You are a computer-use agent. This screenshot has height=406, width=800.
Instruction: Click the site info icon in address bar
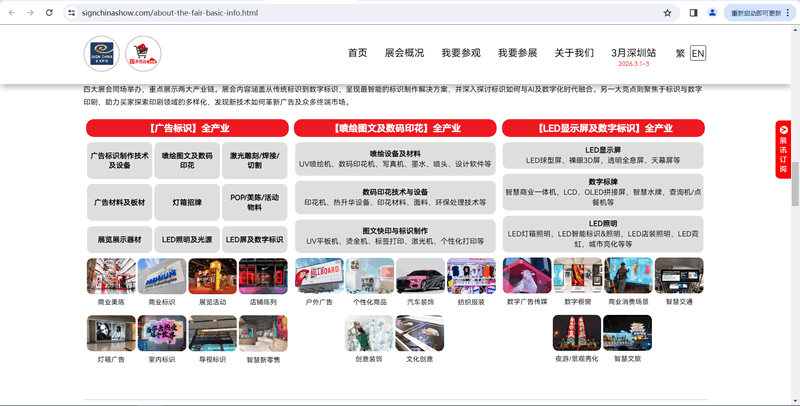[72, 13]
